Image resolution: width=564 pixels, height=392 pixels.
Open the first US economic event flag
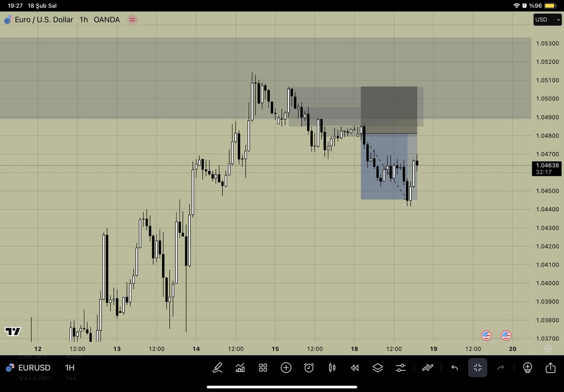(486, 336)
